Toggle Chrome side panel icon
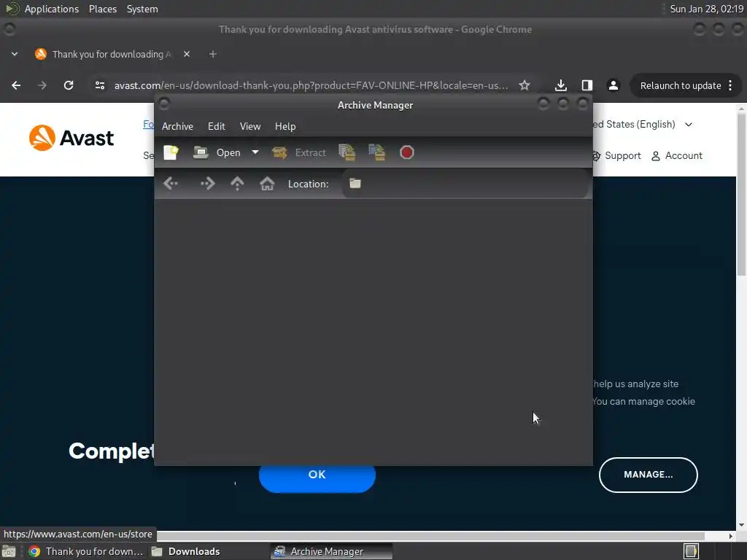The width and height of the screenshot is (747, 560). click(587, 85)
